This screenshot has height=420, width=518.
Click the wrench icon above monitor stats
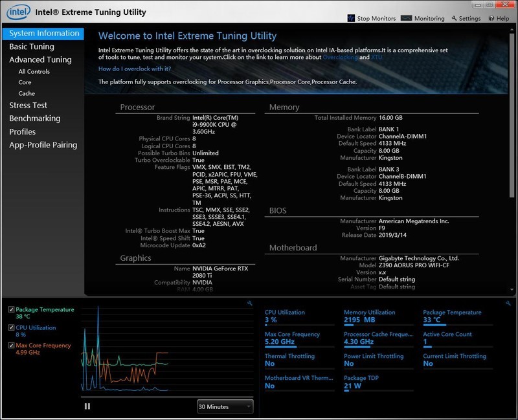tap(508, 304)
